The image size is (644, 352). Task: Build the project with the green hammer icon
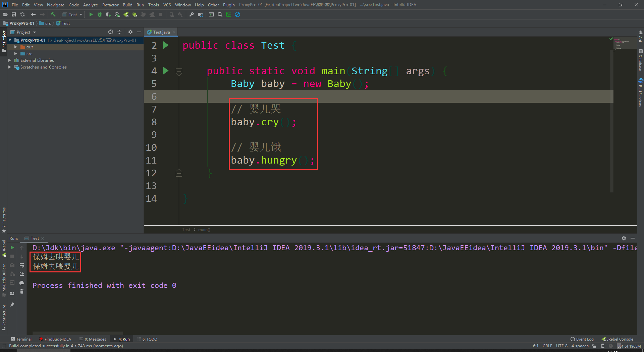click(53, 14)
